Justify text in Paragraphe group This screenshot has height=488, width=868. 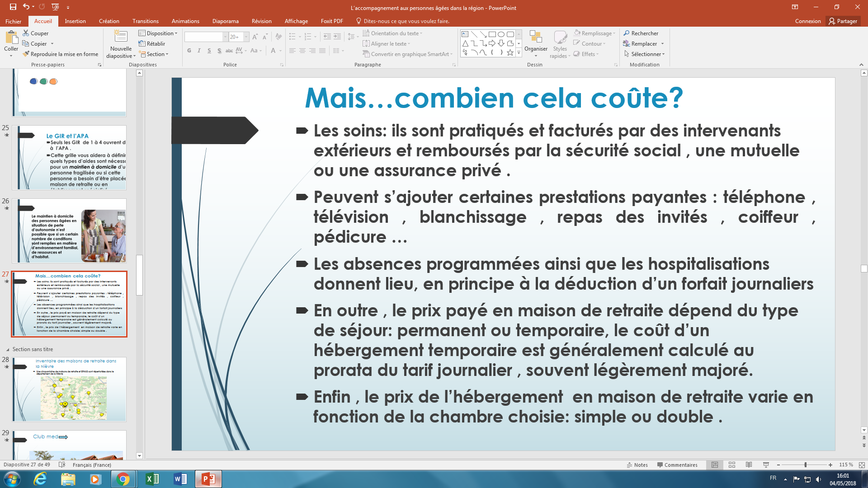[322, 51]
